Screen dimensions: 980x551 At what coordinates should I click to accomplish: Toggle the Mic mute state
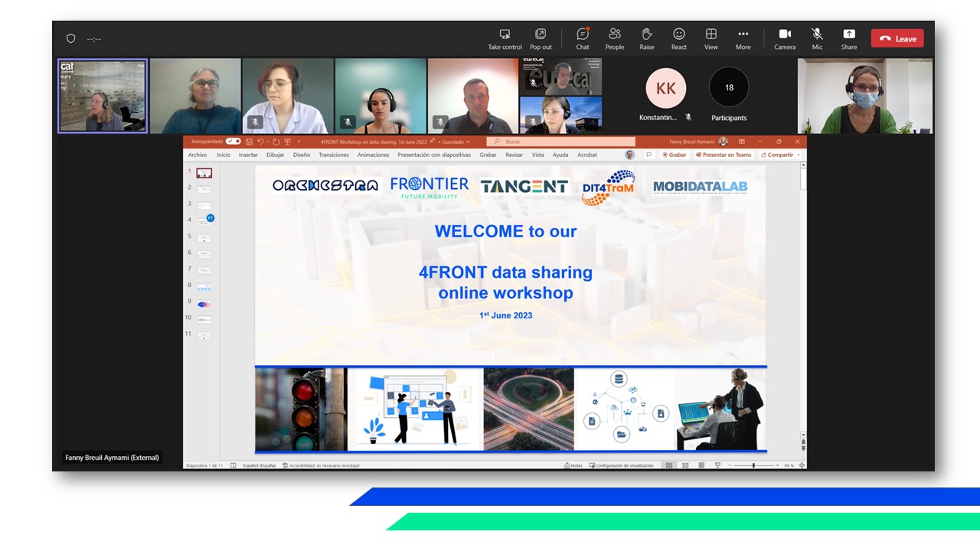click(817, 38)
